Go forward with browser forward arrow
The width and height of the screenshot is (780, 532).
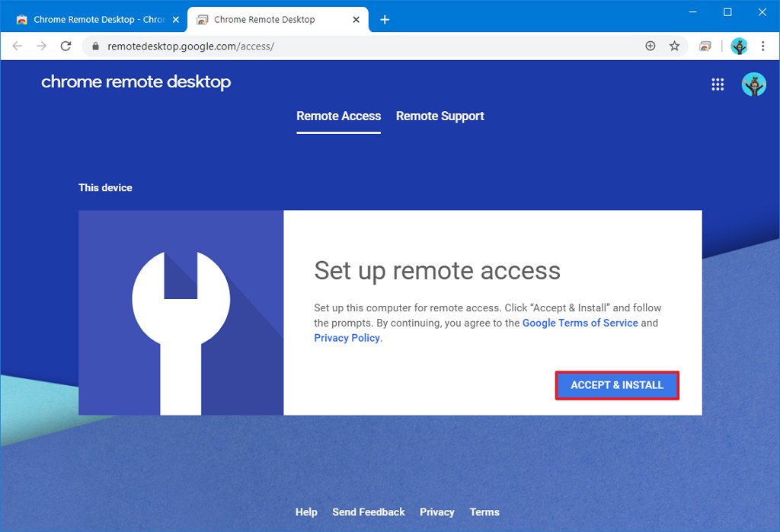[41, 46]
